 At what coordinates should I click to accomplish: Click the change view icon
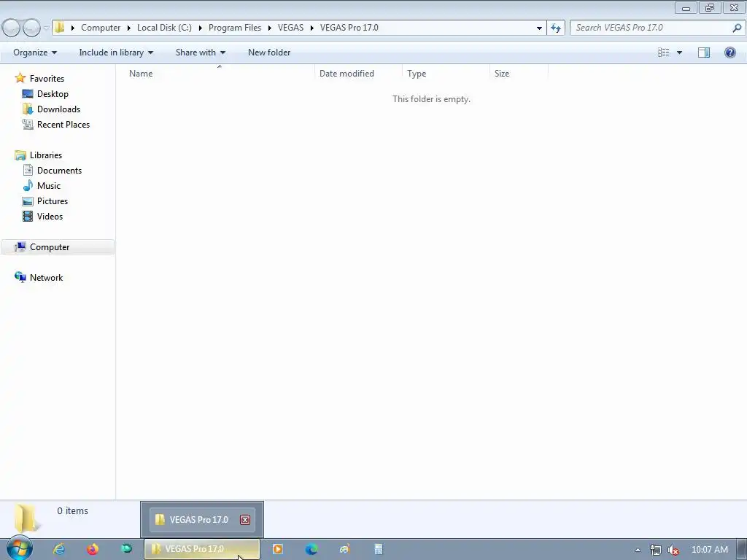(664, 52)
